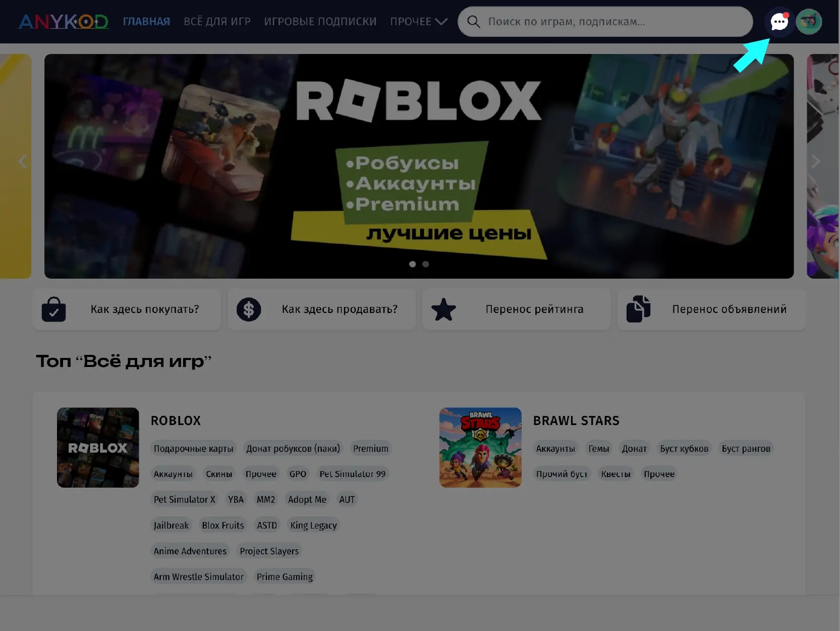The width and height of the screenshot is (840, 631).
Task: Click the Brawl Stars game thumbnail
Action: click(x=480, y=447)
